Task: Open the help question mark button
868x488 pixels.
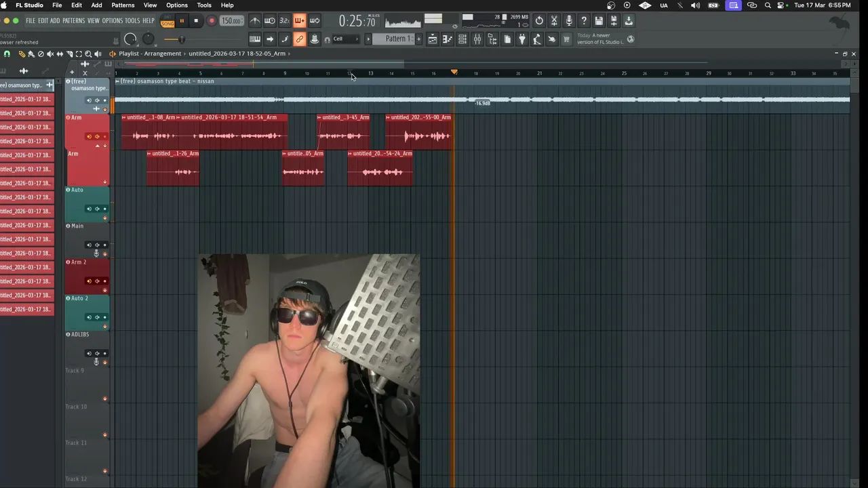Action: click(584, 21)
